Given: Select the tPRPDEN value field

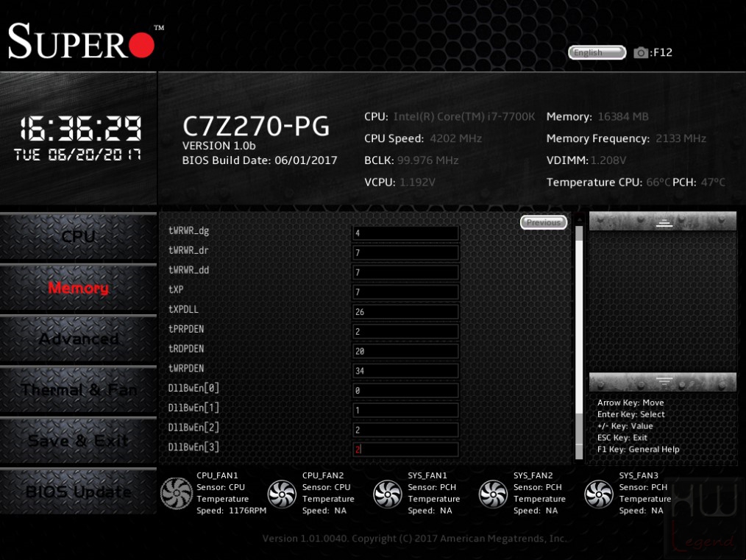Looking at the screenshot, I should [405, 332].
